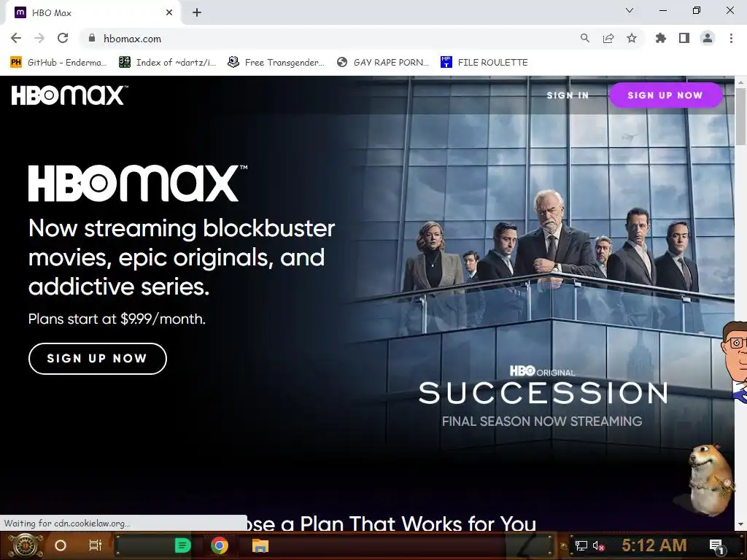
Task: Close the HBO Max tab
Action: tap(169, 12)
